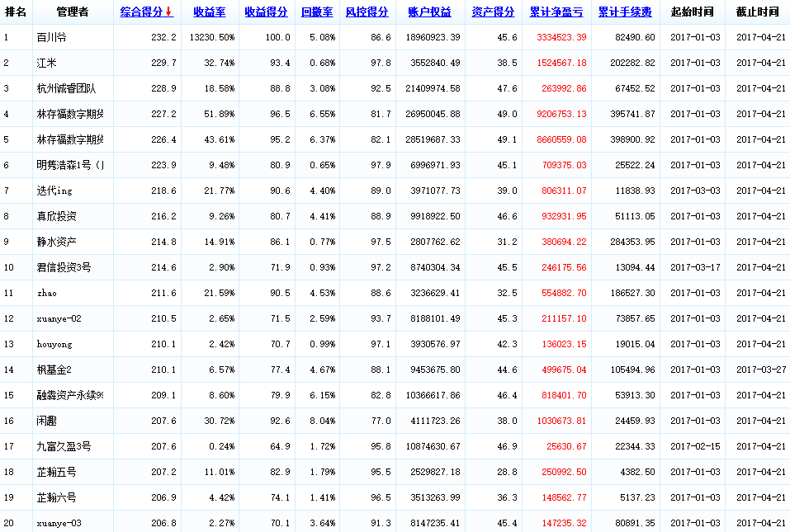The height and width of the screenshot is (532, 790).
Task: Sort by 账户权益 column header
Action: pos(430,12)
